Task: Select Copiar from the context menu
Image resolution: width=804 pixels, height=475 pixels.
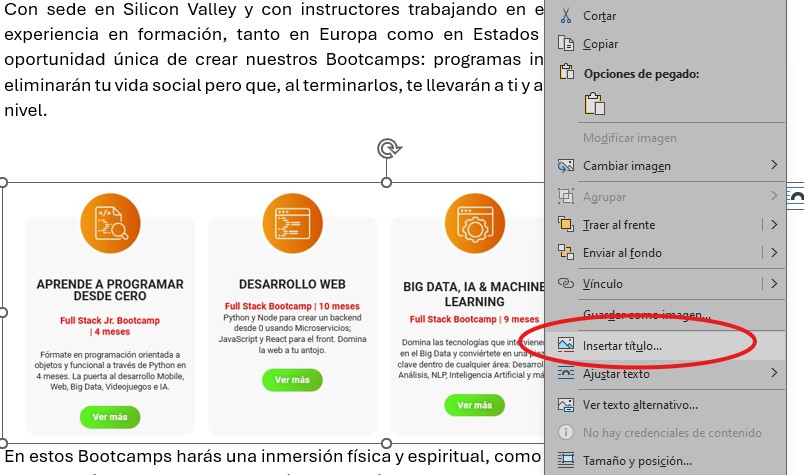Action: (x=665, y=44)
